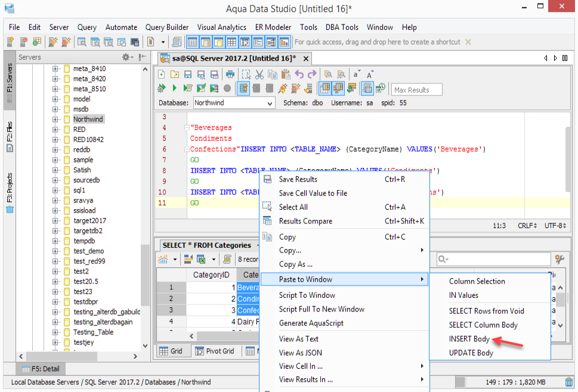
Task: Click the Execute query green play icon
Action: [x=174, y=88]
